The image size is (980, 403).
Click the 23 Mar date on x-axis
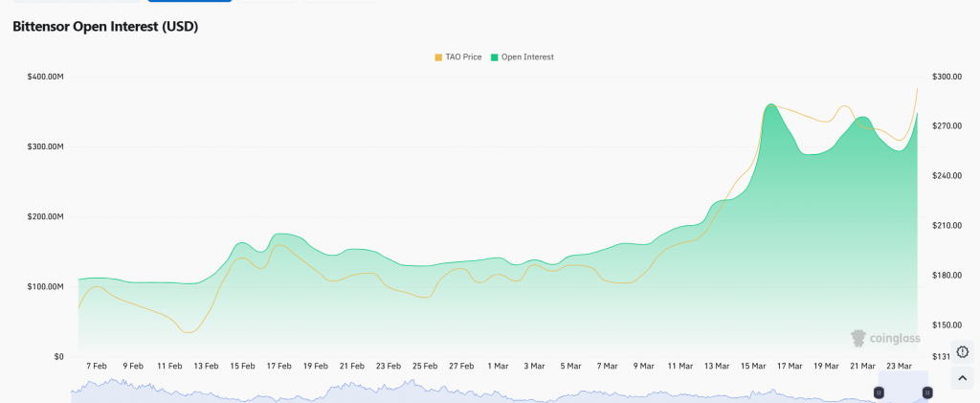pos(899,366)
